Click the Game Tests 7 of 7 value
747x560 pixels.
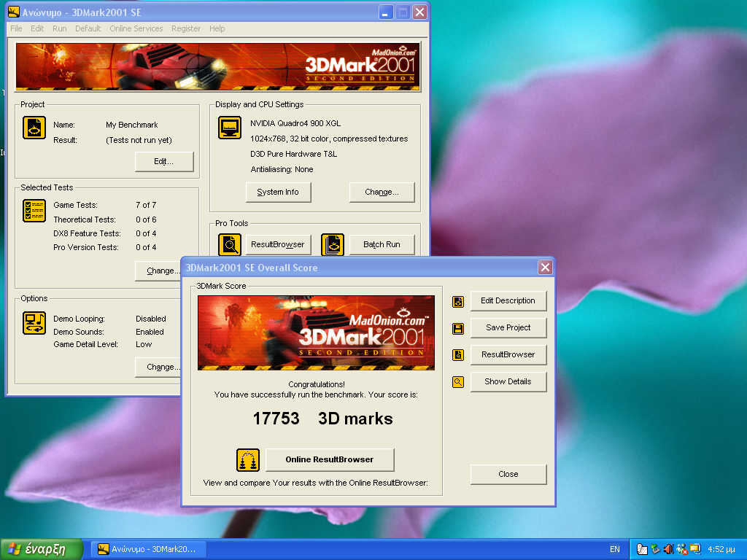tap(146, 205)
